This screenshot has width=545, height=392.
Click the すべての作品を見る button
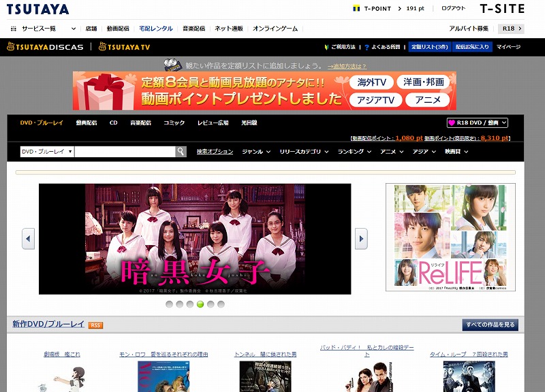490,325
